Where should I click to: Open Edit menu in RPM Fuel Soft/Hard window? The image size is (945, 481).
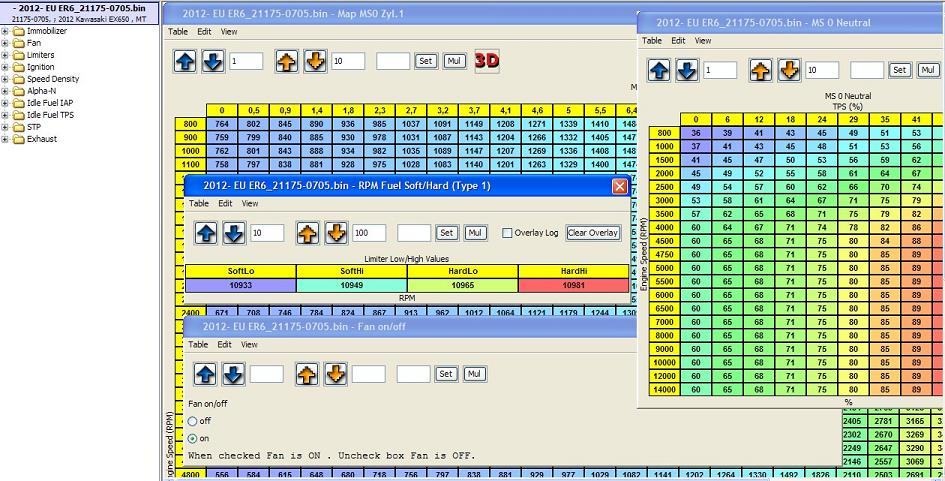click(x=226, y=203)
